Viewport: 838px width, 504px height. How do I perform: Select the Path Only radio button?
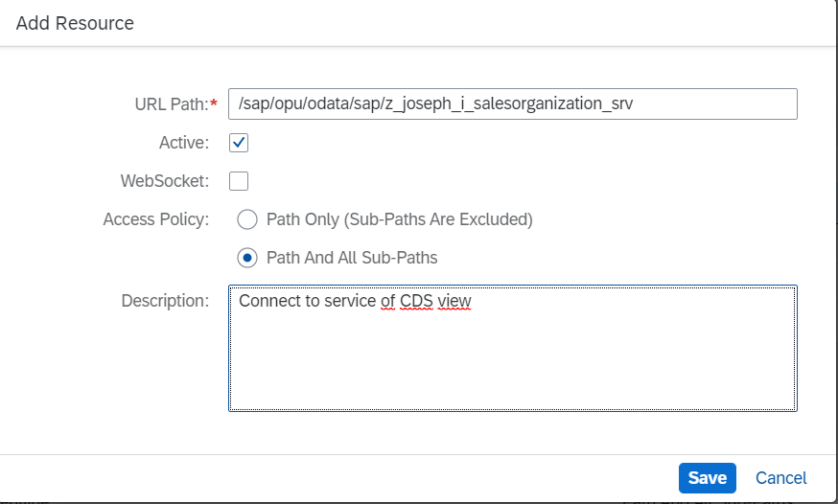[x=247, y=219]
